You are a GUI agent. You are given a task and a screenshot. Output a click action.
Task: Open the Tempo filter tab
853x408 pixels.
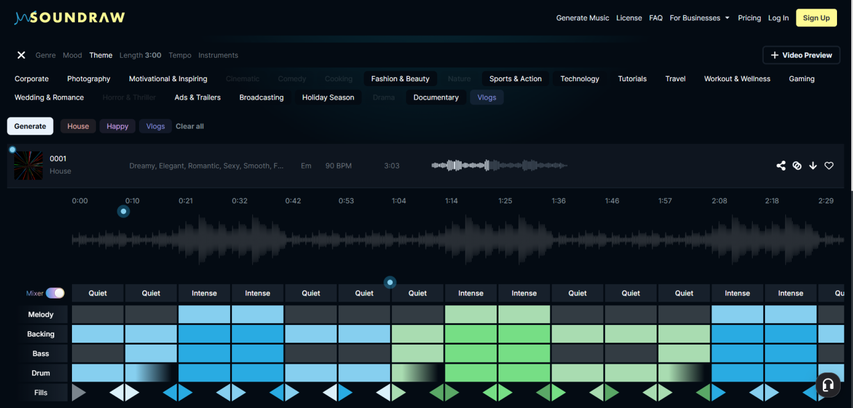(180, 55)
